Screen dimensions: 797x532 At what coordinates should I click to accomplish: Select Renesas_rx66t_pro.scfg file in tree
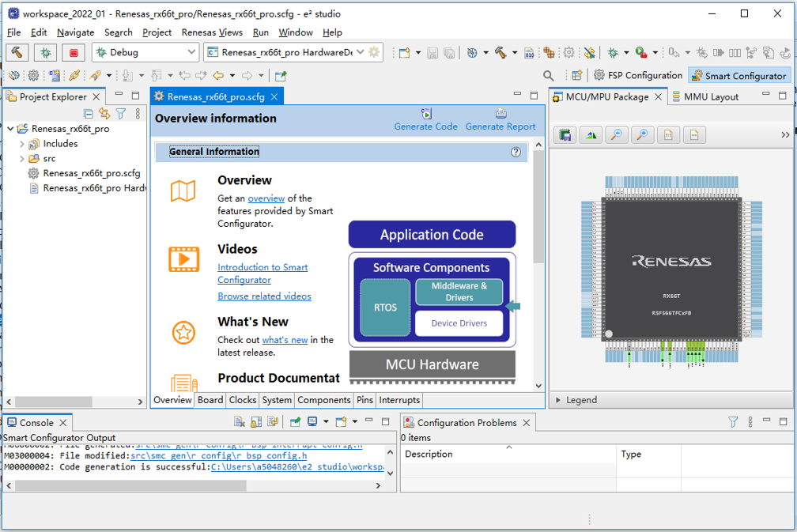click(92, 173)
